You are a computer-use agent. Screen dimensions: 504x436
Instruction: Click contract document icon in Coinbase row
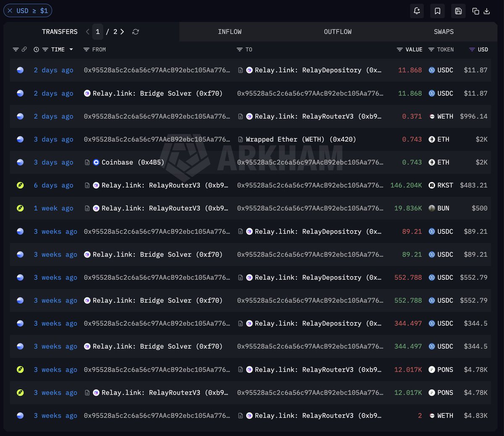point(87,162)
